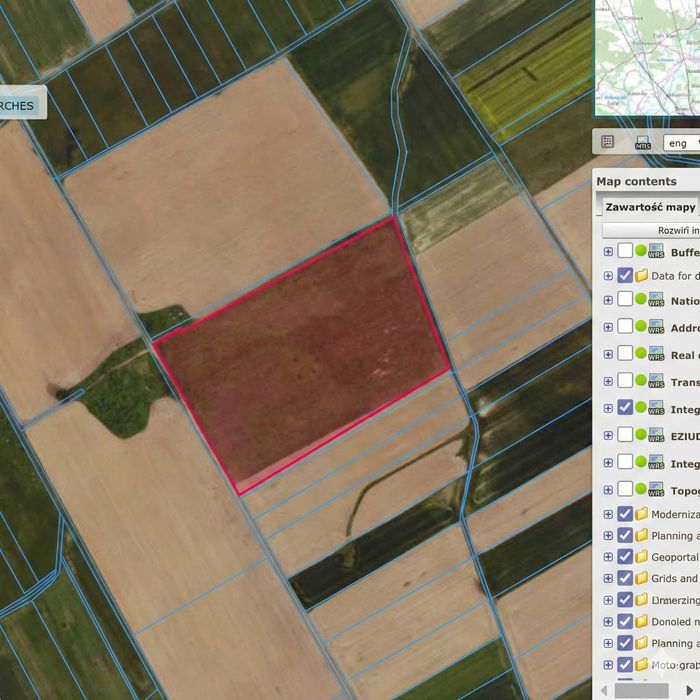
Task: Click the folder icon on Moderniza row
Action: pos(642,514)
